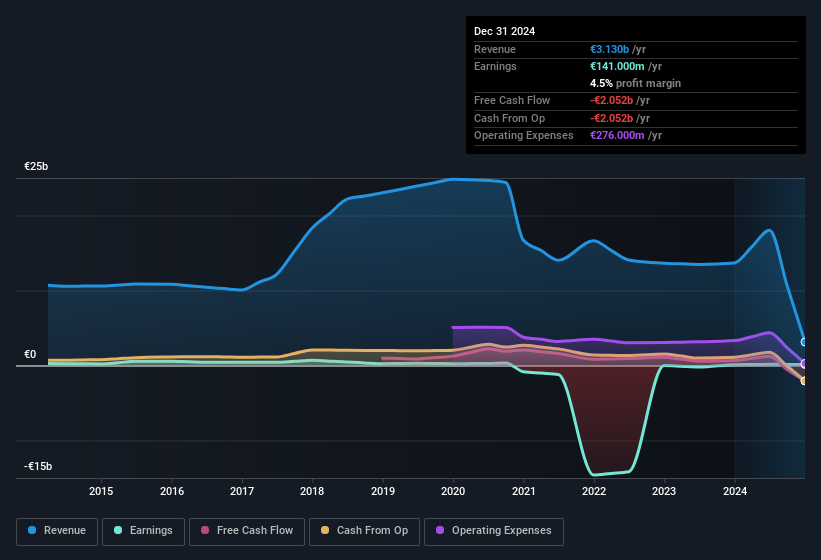Toggle the Operating Expenses legend button
Screen dimensions: 821x560
click(x=494, y=531)
